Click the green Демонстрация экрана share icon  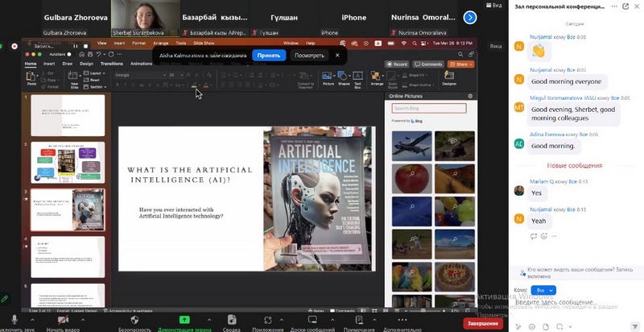pos(184,320)
